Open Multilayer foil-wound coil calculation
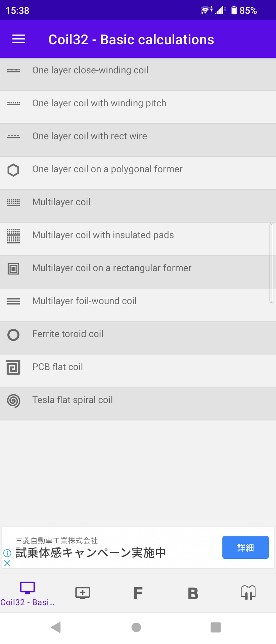Screen dimensions: 276x644 (84, 301)
